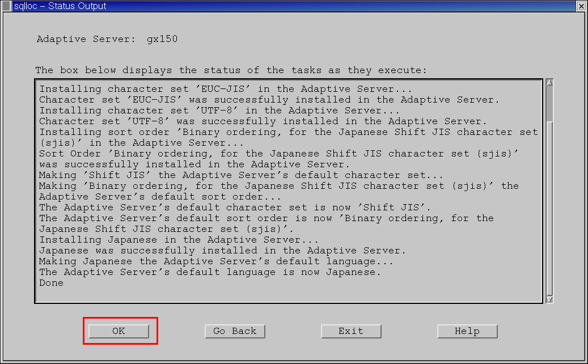Close the Status Output window

point(581,6)
